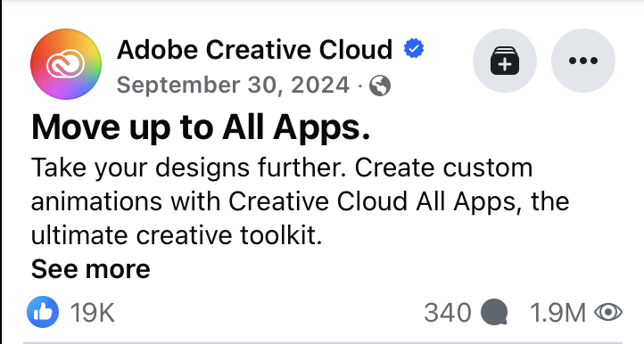Screen dimensions: 644x344
Task: Click the blue verified badge
Action: point(414,48)
